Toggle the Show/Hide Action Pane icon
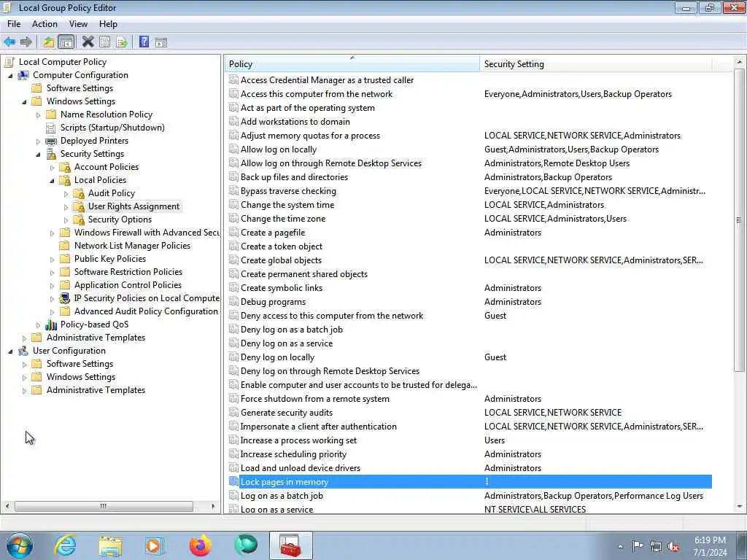Viewport: 747px width, 560px height. pos(161,42)
